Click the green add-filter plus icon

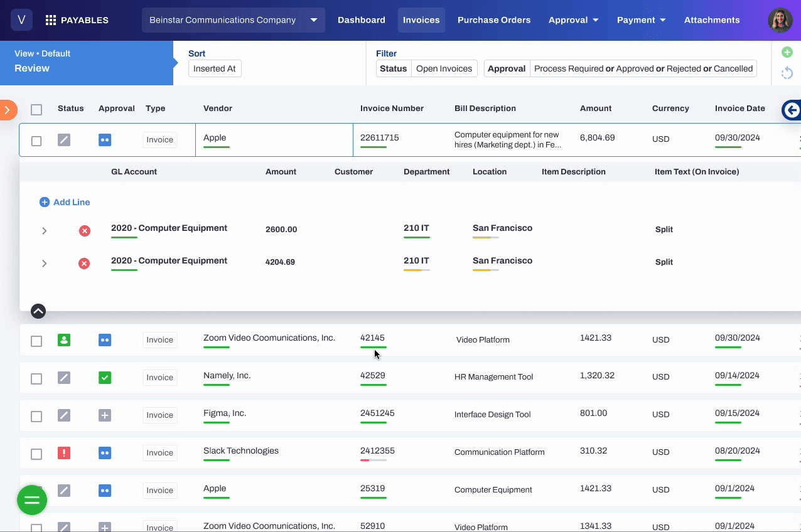pos(787,52)
